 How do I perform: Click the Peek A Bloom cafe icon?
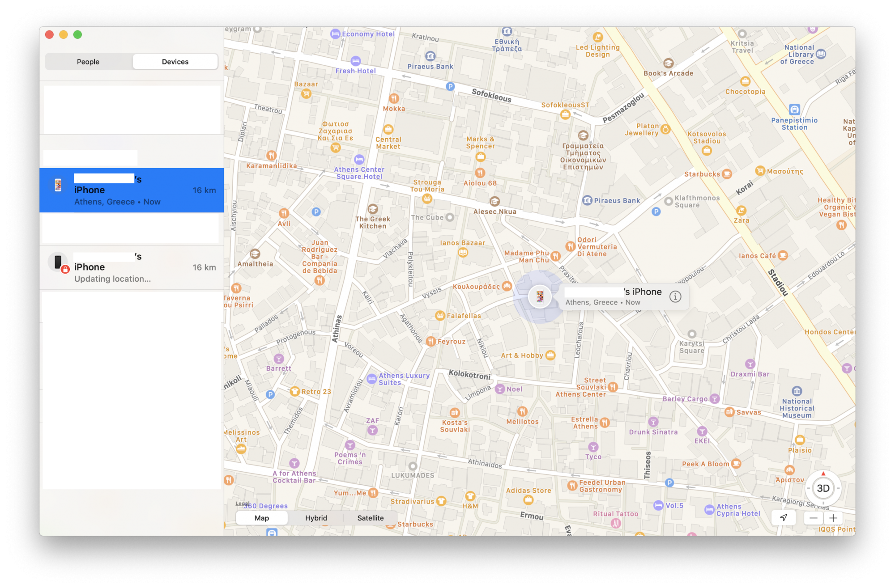[x=736, y=464]
